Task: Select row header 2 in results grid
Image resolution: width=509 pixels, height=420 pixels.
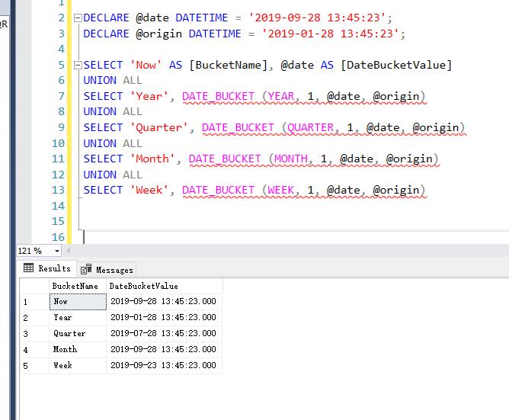Action: [x=34, y=318]
